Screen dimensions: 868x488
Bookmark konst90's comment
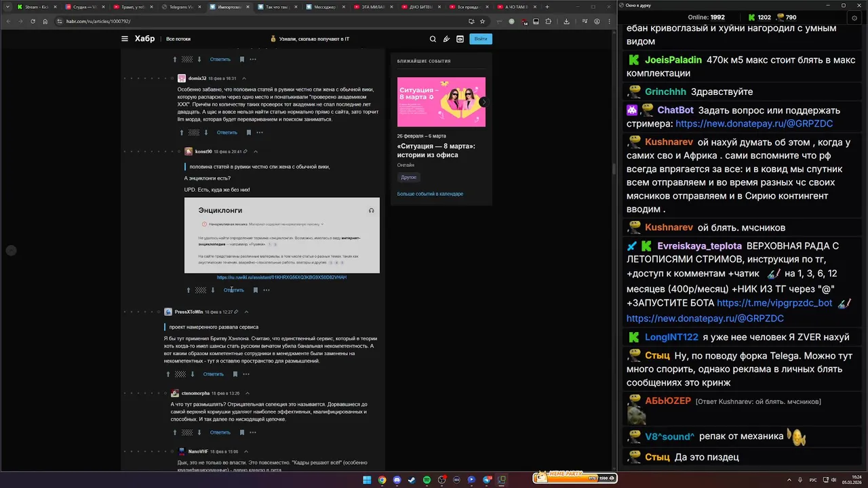pos(256,290)
